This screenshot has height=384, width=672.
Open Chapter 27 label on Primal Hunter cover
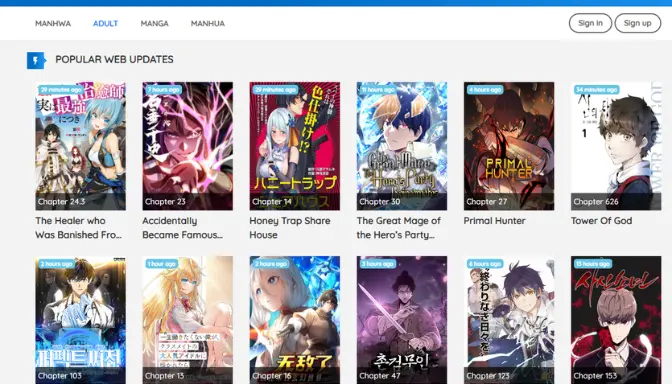pos(487,201)
